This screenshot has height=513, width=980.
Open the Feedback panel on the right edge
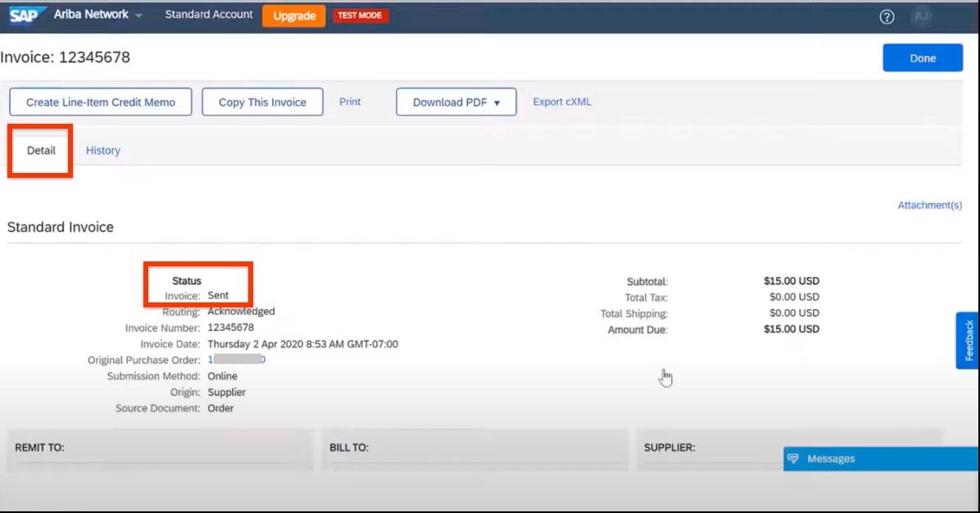coord(969,340)
